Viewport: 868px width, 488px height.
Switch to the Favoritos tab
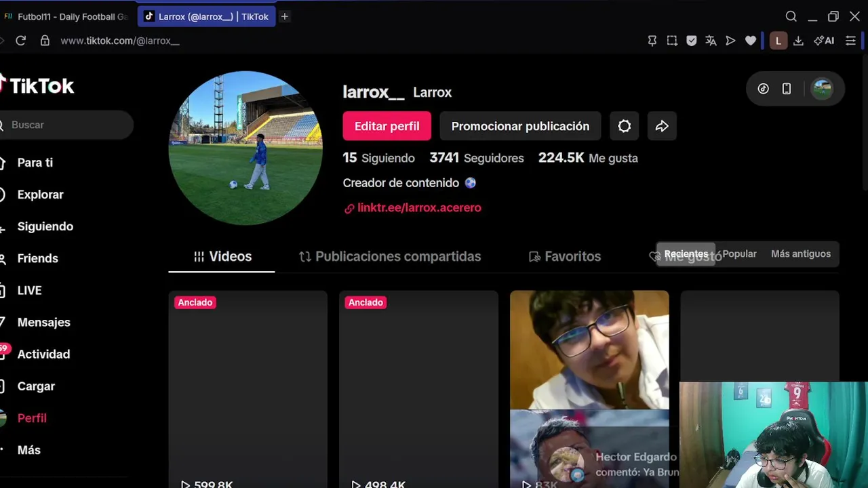[565, 256]
